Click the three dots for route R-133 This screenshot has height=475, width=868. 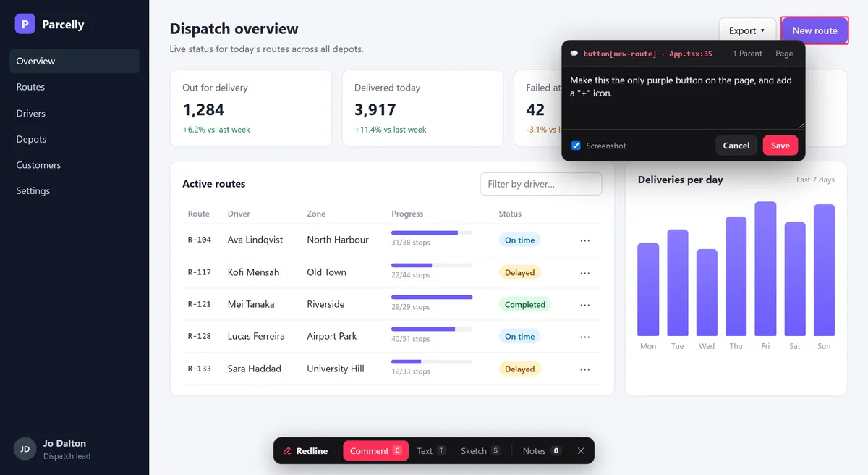tap(585, 369)
